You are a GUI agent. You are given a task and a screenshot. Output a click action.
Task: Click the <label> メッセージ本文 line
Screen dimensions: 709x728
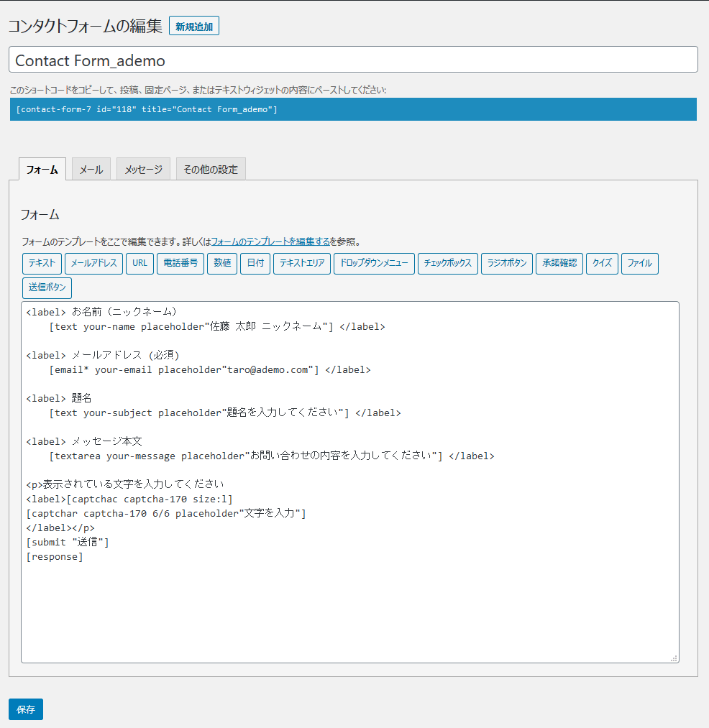(84, 441)
